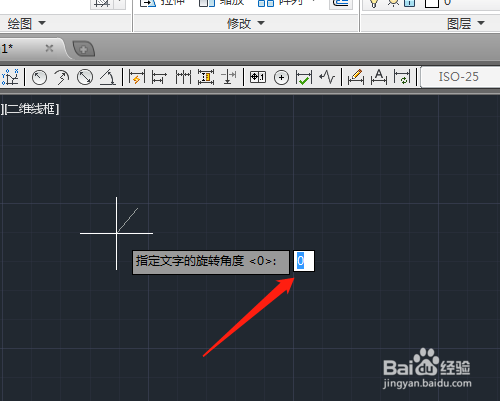Select the Baseline dimension tool

coord(159,77)
